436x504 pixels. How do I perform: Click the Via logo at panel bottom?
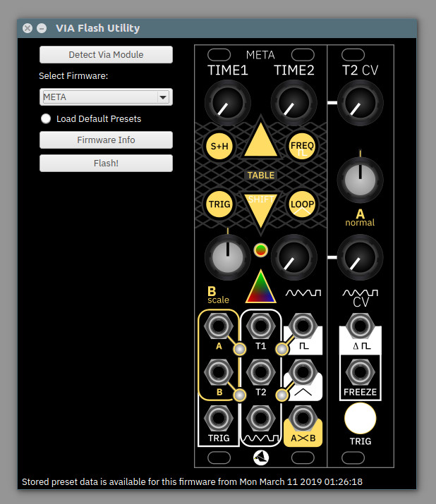point(261,457)
